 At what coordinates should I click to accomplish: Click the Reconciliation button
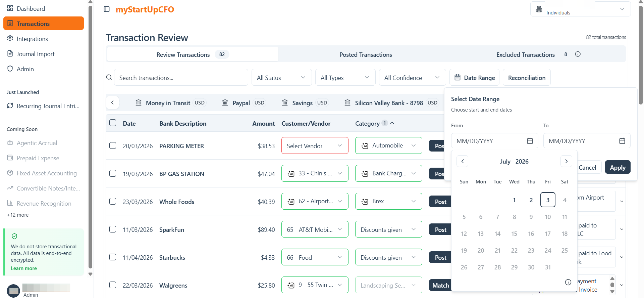[527, 77]
